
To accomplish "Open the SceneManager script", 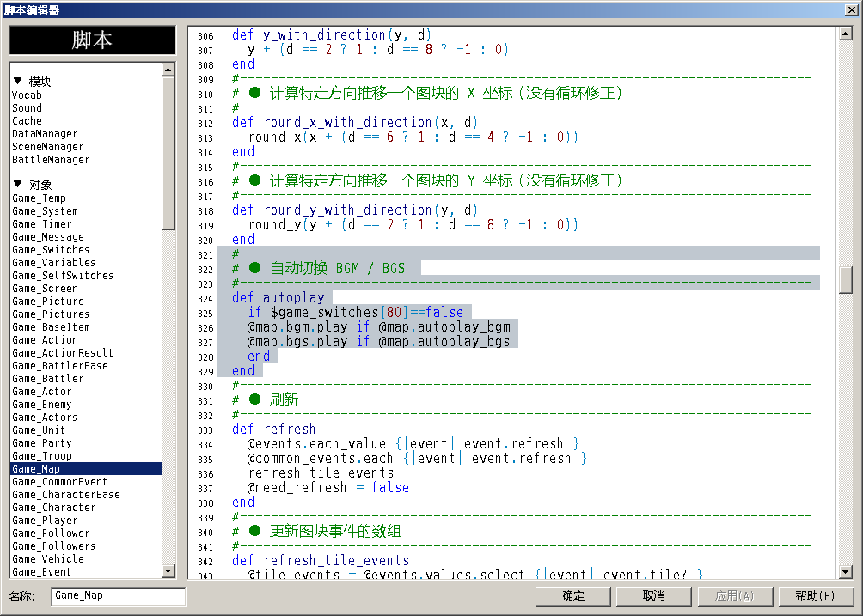I will (48, 146).
